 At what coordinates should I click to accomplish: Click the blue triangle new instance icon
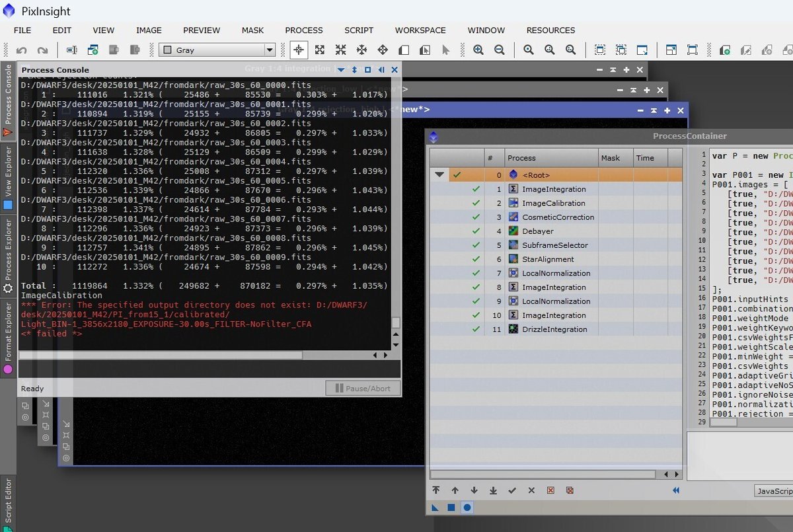tap(435, 508)
